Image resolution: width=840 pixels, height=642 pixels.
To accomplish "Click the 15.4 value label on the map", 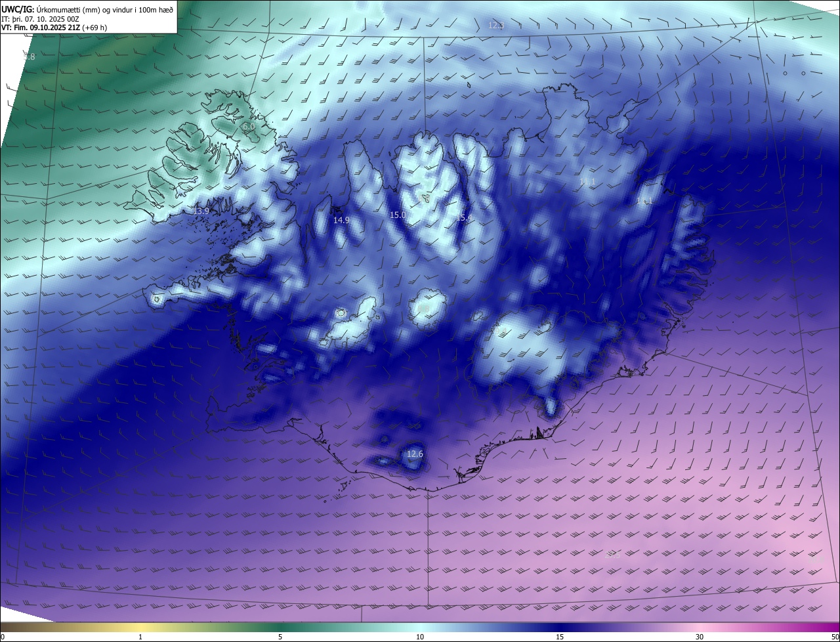I will (464, 217).
